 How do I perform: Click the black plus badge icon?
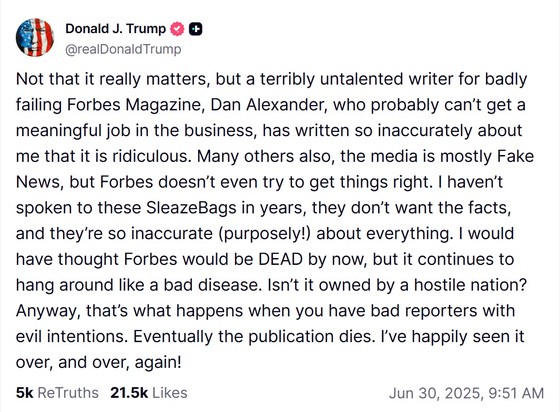click(195, 29)
